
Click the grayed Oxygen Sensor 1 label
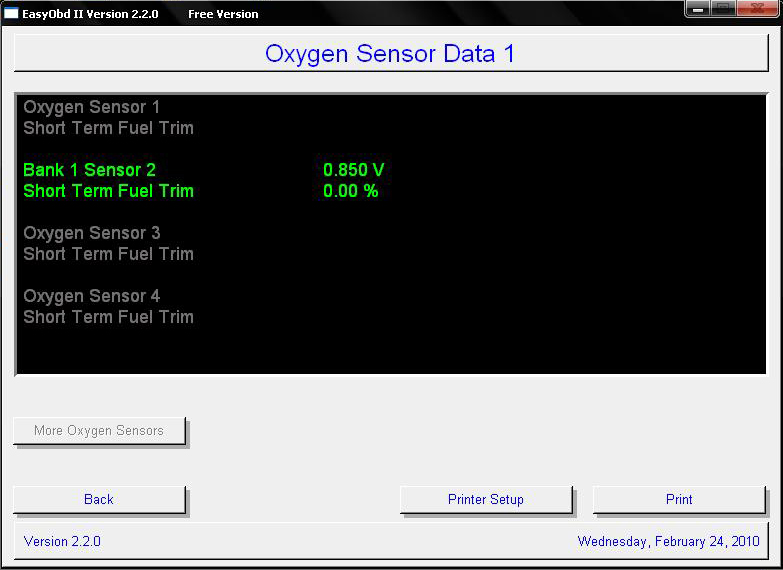click(x=91, y=107)
